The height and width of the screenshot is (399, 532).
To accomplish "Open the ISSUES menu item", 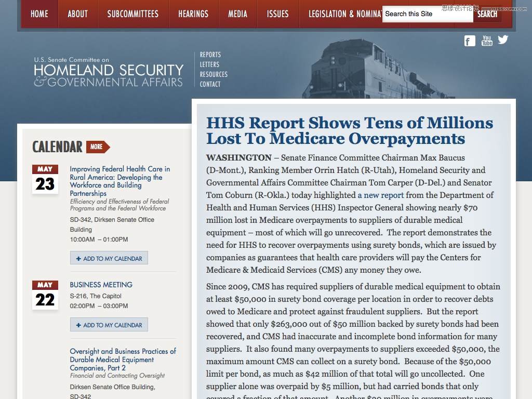I will 277,14.
